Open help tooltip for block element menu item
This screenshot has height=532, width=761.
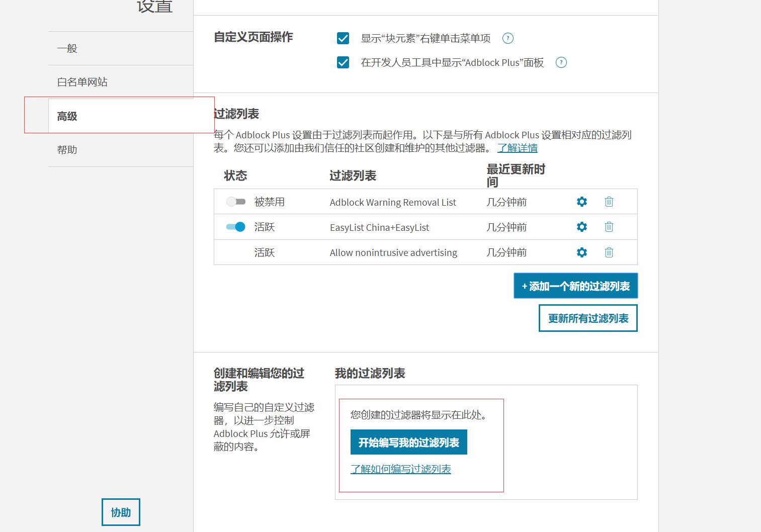pyautogui.click(x=508, y=38)
